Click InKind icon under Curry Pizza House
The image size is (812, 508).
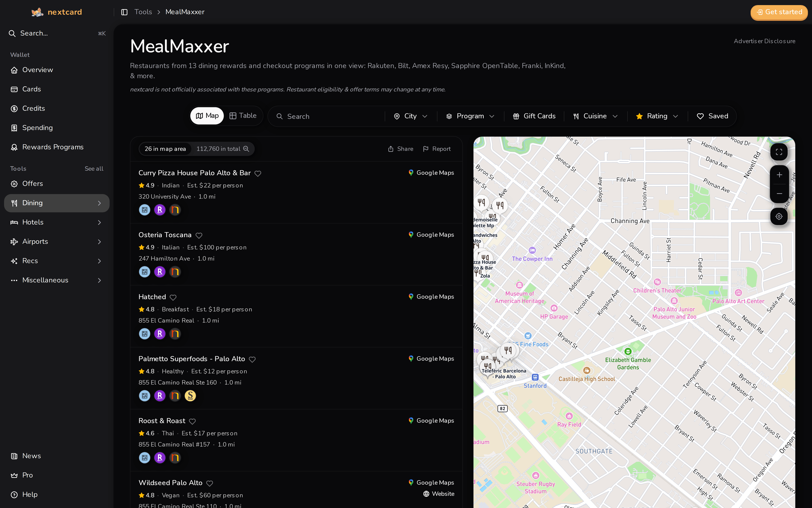point(175,210)
